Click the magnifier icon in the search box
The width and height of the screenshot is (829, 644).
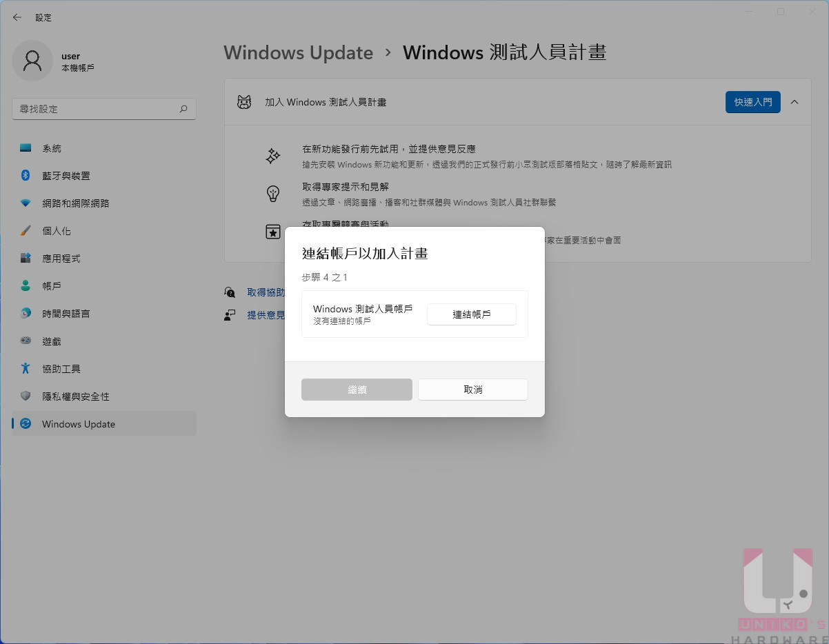183,109
